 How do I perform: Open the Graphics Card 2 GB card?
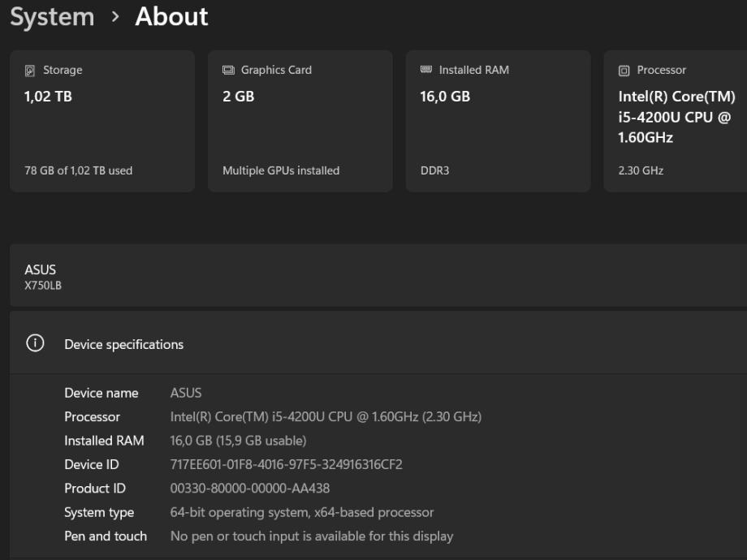pos(300,122)
